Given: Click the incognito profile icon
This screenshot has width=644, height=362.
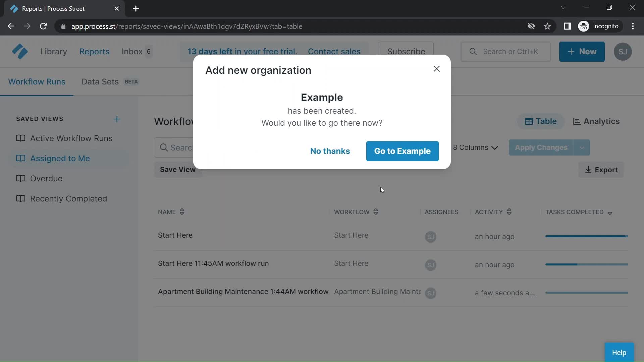Looking at the screenshot, I should click(x=584, y=26).
